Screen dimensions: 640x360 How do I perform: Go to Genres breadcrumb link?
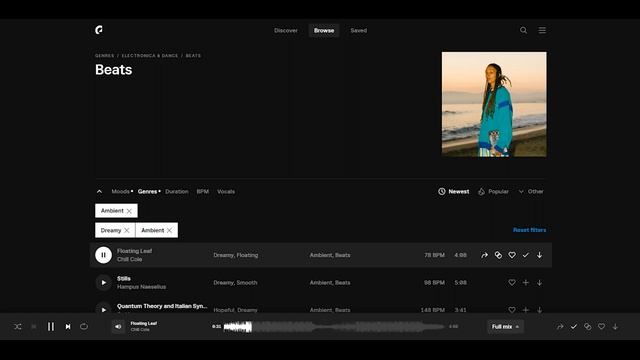104,56
